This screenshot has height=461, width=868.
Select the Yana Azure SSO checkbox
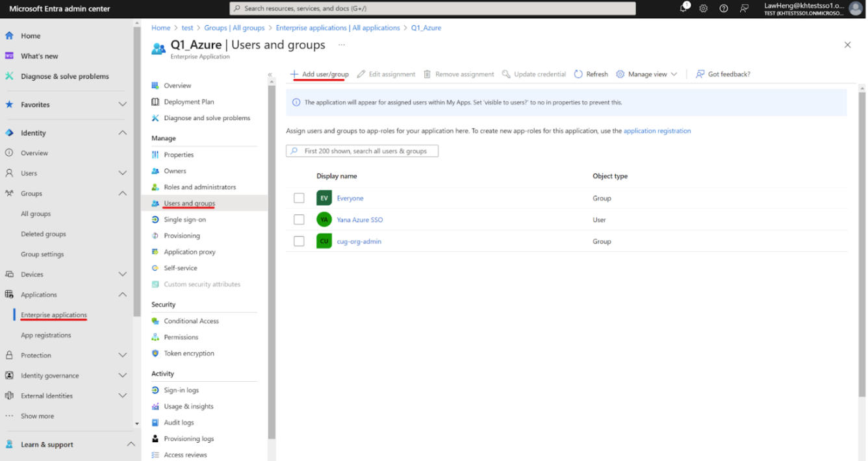[x=299, y=219]
